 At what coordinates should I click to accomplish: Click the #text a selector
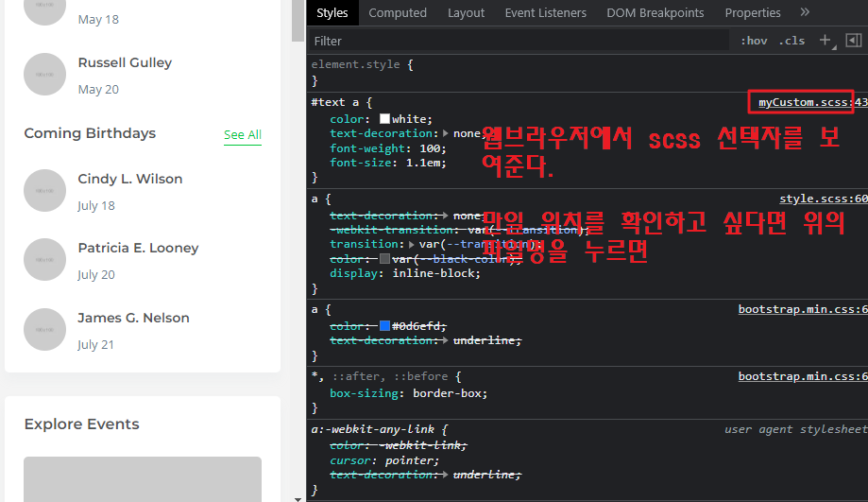(335, 102)
